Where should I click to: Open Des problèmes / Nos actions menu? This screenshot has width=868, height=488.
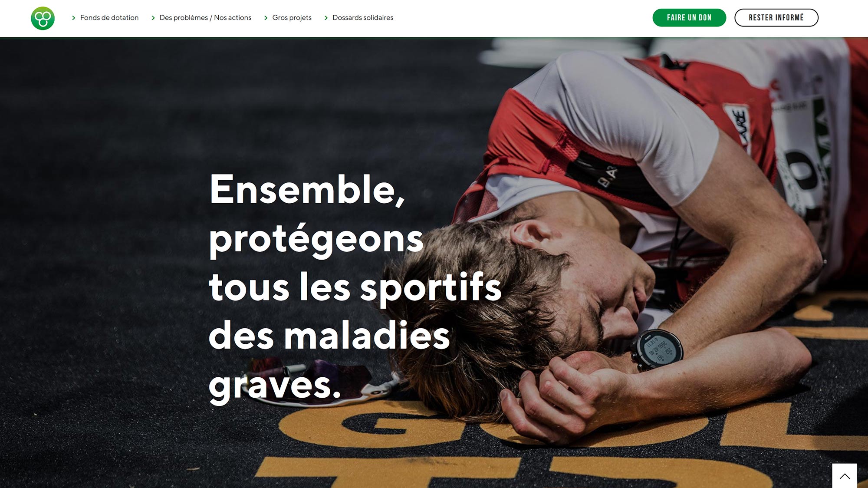point(205,18)
